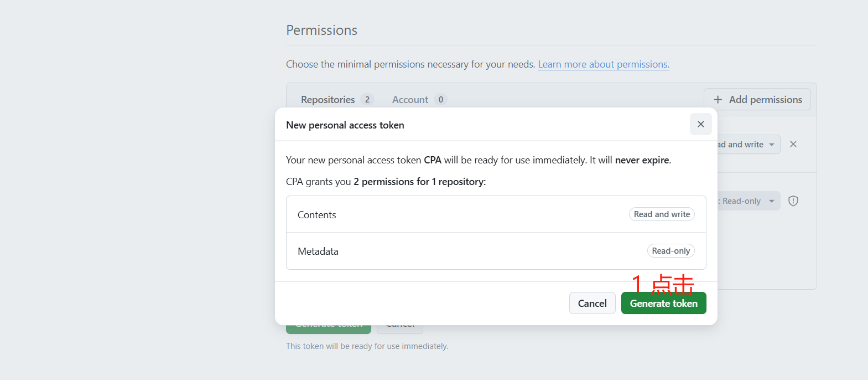Click the partially hidden page Generate token button
This screenshot has height=380, width=868.
pos(329,329)
